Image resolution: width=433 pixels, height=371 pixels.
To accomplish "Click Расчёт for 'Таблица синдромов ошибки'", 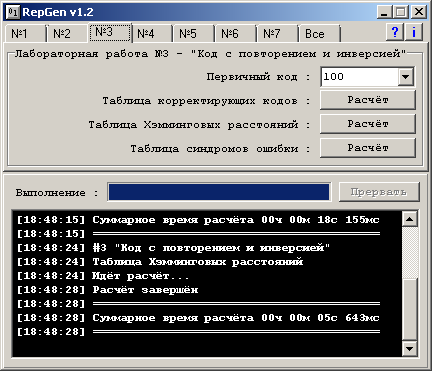I will point(368,148).
